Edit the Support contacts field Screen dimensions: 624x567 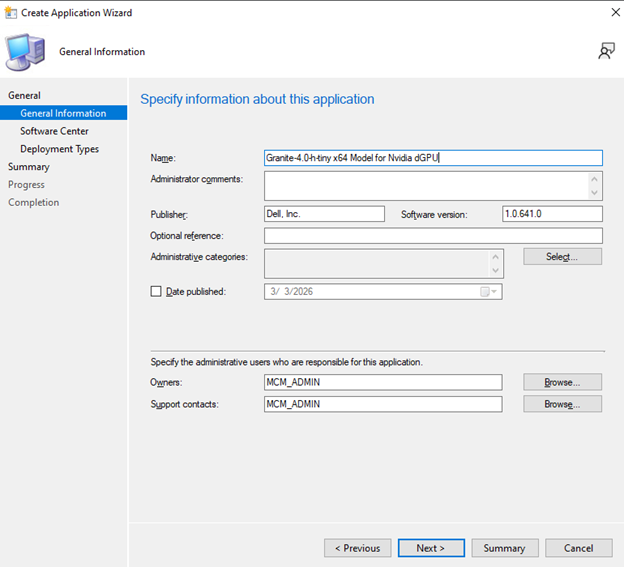point(383,404)
